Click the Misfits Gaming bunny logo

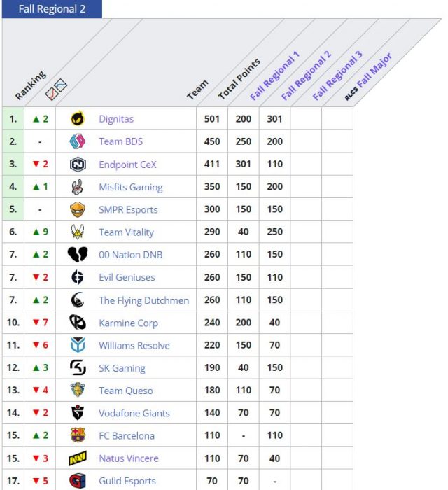[78, 187]
